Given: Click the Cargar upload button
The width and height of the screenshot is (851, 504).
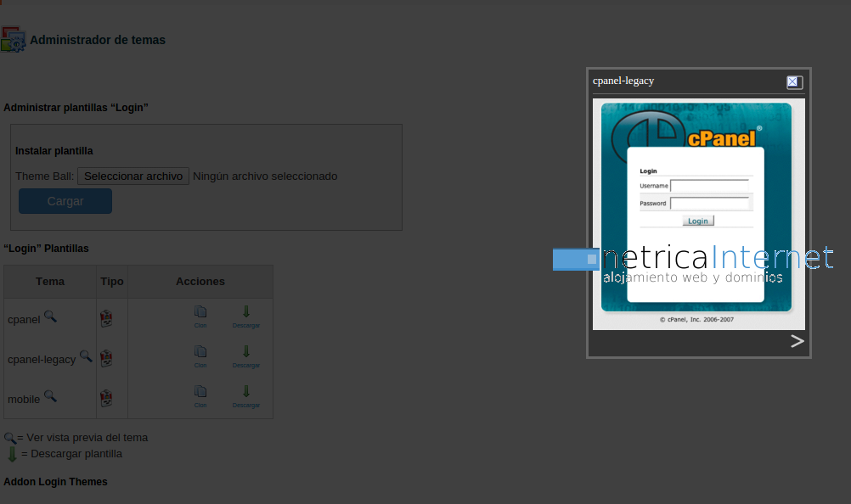Looking at the screenshot, I should tap(65, 201).
